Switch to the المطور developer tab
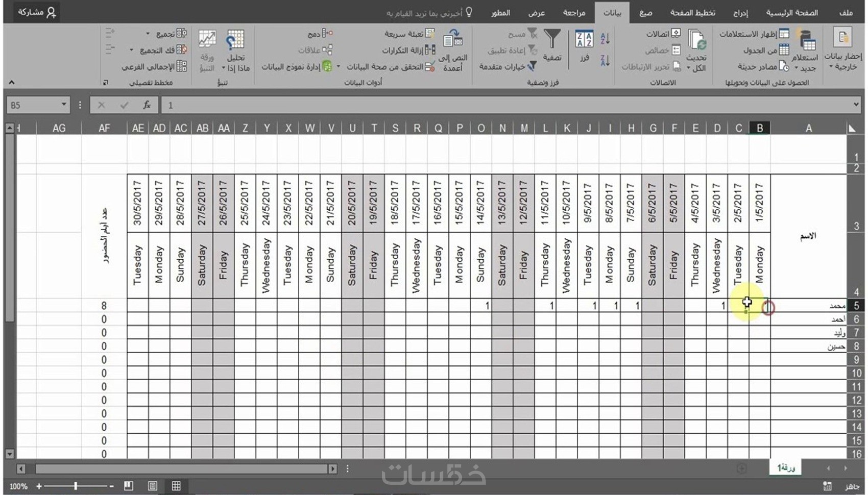This screenshot has width=868, height=495. coord(501,13)
